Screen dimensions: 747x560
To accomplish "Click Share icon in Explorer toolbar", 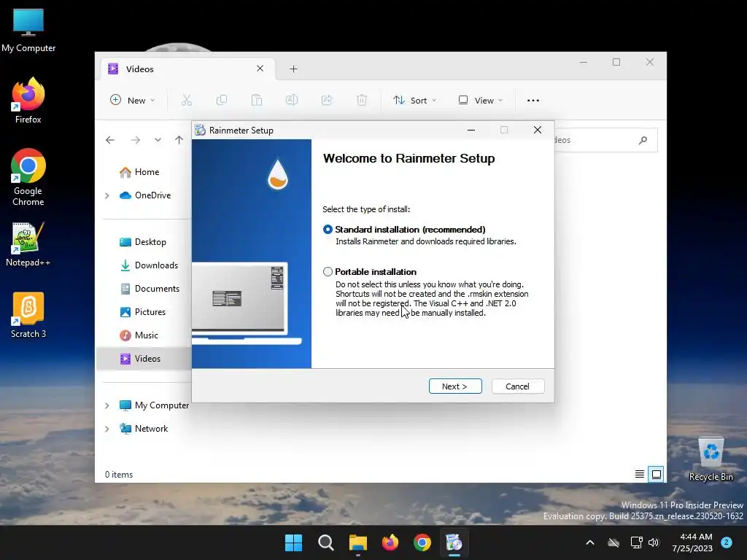I will coord(327,101).
